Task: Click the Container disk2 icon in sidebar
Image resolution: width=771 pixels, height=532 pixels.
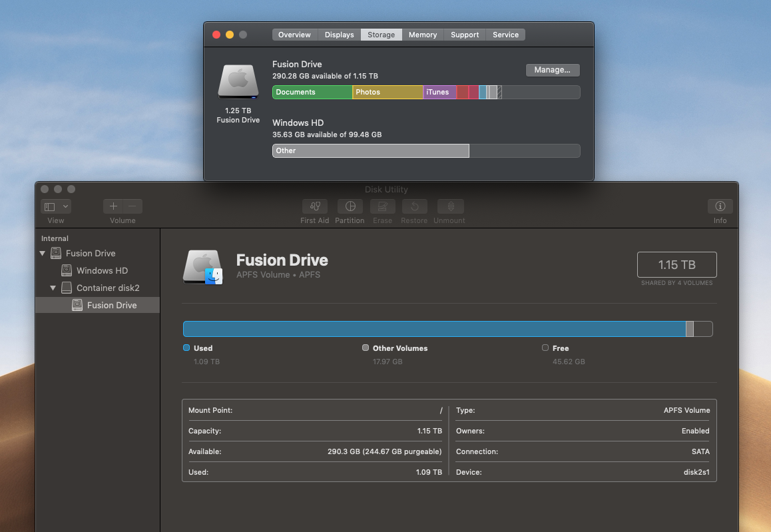Action: [x=67, y=288]
